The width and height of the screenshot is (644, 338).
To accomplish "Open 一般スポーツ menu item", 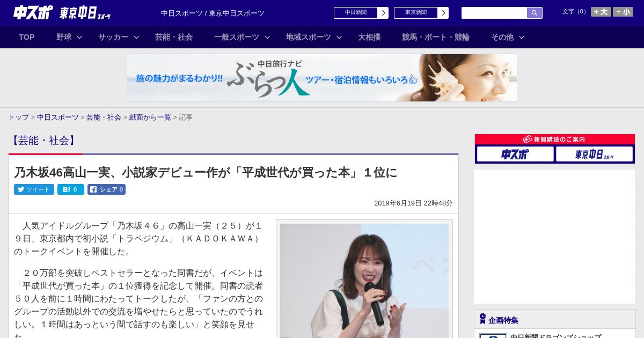I will tap(237, 37).
